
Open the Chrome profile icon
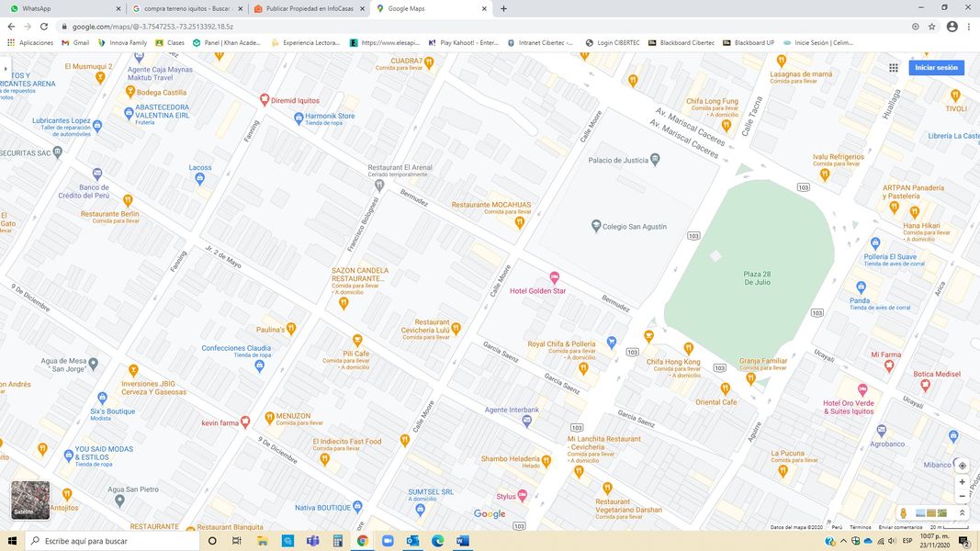[952, 27]
